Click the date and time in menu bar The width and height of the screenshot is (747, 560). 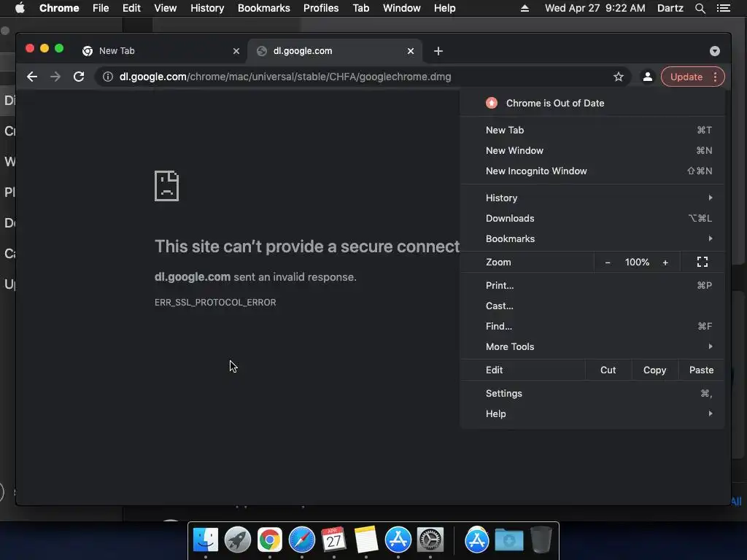pos(595,8)
